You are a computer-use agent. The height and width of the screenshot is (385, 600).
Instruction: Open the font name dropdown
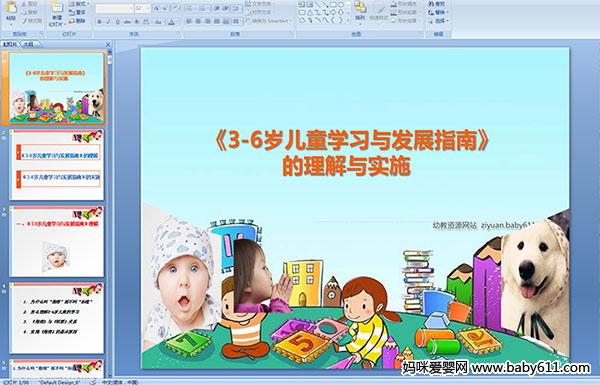point(114,8)
